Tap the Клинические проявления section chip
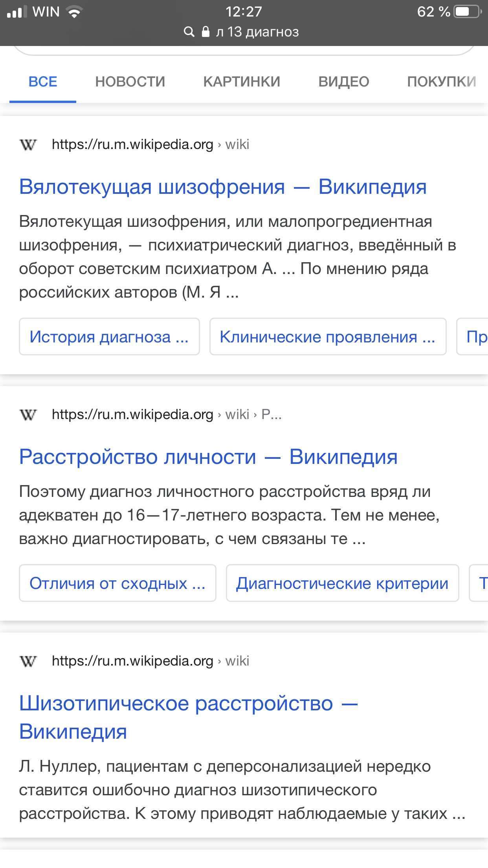The height and width of the screenshot is (868, 488). pyautogui.click(x=328, y=337)
